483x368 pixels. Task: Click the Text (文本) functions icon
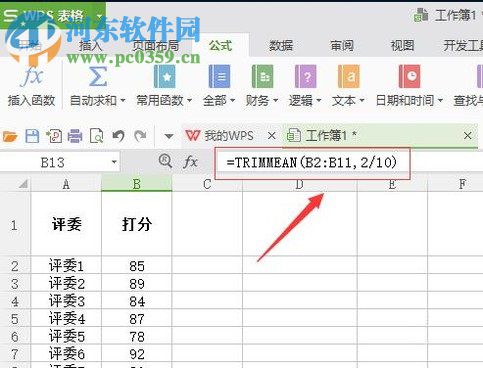(x=349, y=77)
